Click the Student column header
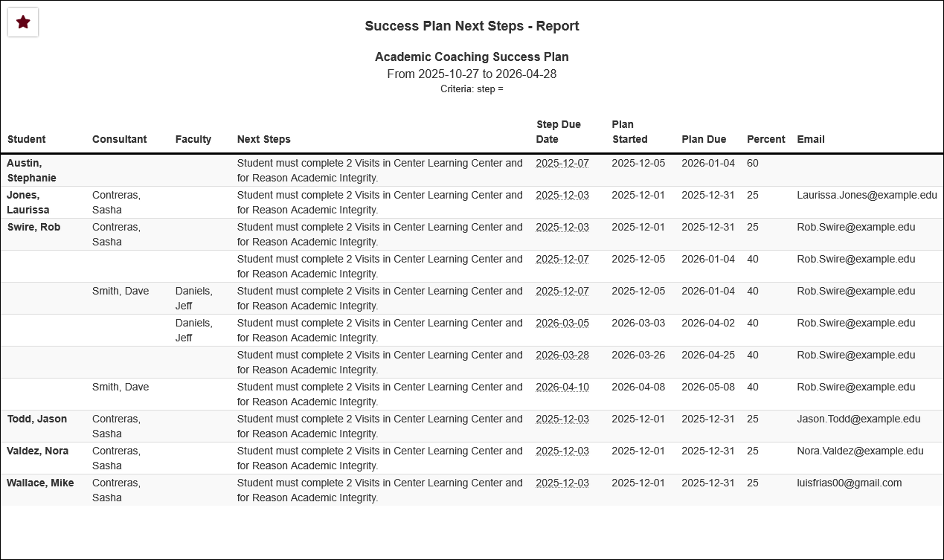 27,139
